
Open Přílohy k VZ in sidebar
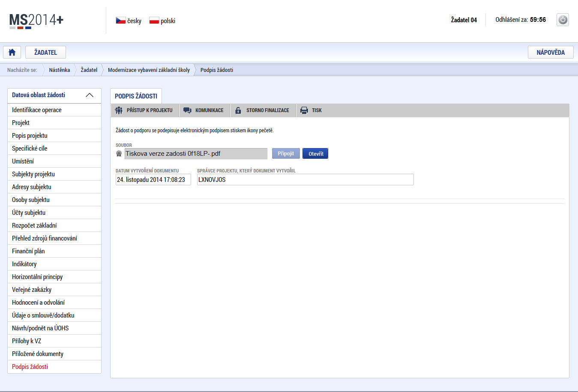pyautogui.click(x=54, y=341)
